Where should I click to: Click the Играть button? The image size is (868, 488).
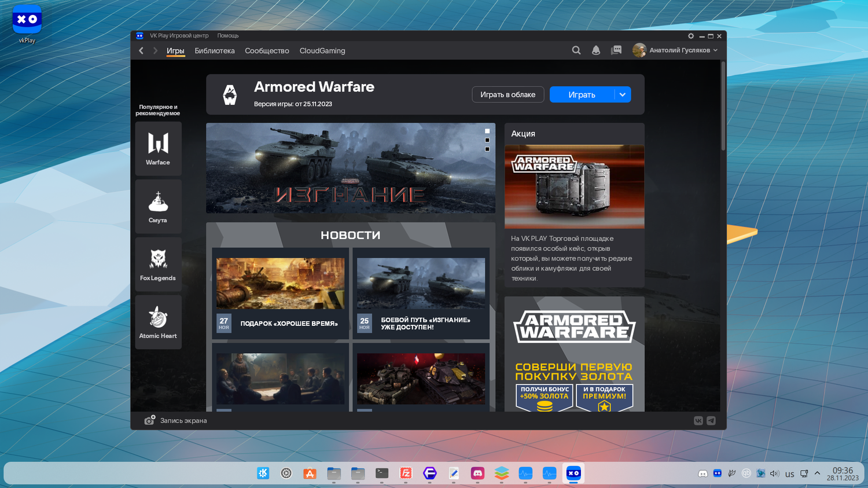(x=582, y=94)
